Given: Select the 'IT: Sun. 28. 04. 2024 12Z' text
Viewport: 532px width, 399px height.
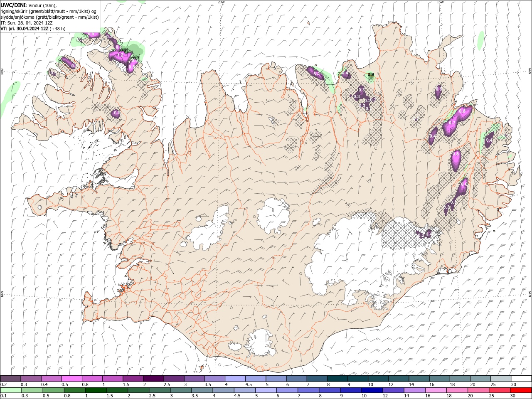Looking at the screenshot, I should point(27,23).
